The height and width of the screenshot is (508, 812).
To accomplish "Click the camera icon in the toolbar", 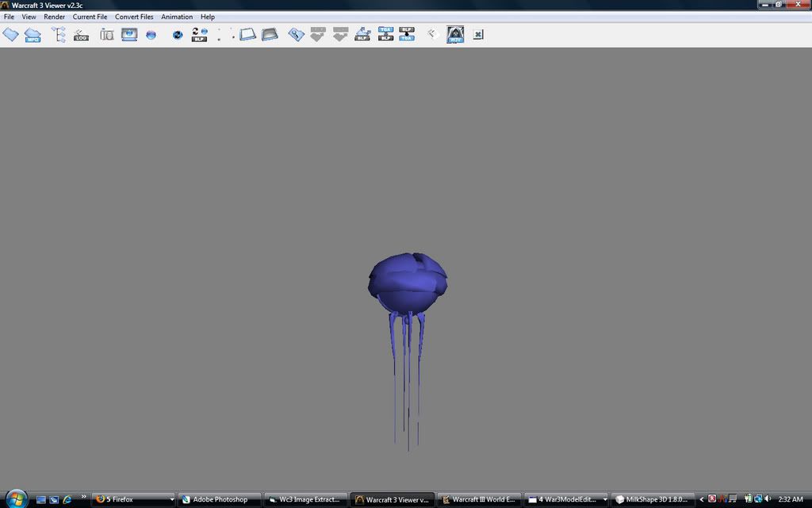I will [x=107, y=35].
